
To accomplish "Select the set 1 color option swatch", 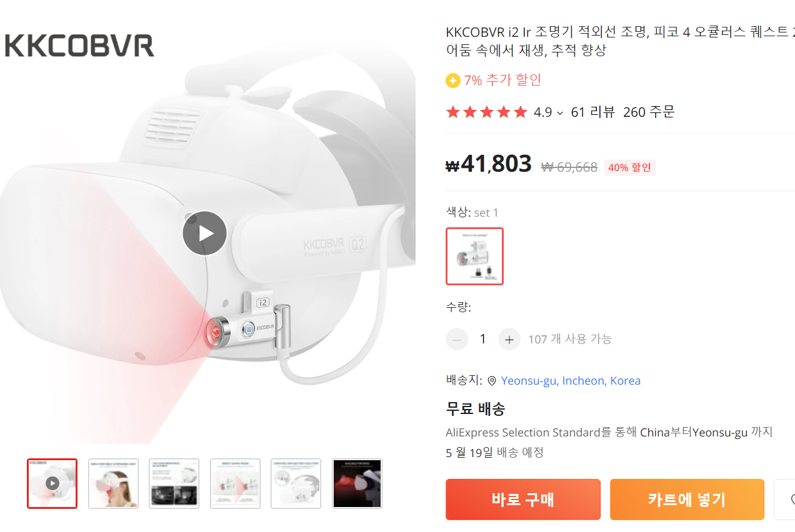I will tap(474, 256).
